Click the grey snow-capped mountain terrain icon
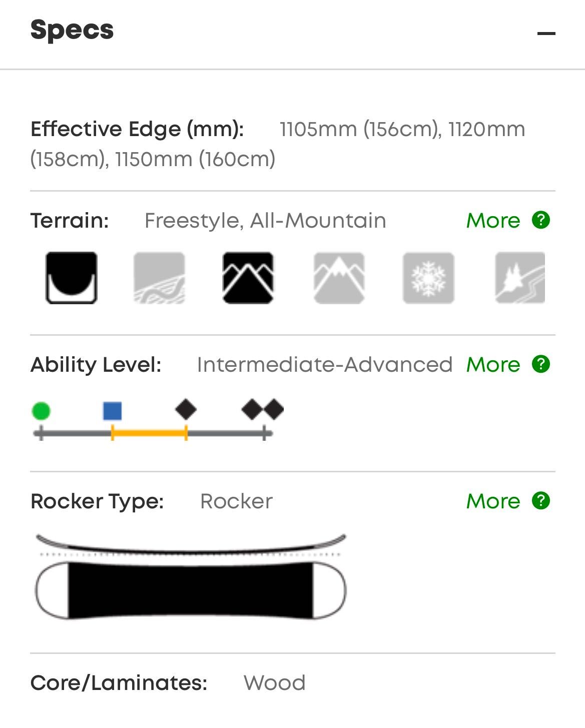The width and height of the screenshot is (585, 728). (339, 278)
